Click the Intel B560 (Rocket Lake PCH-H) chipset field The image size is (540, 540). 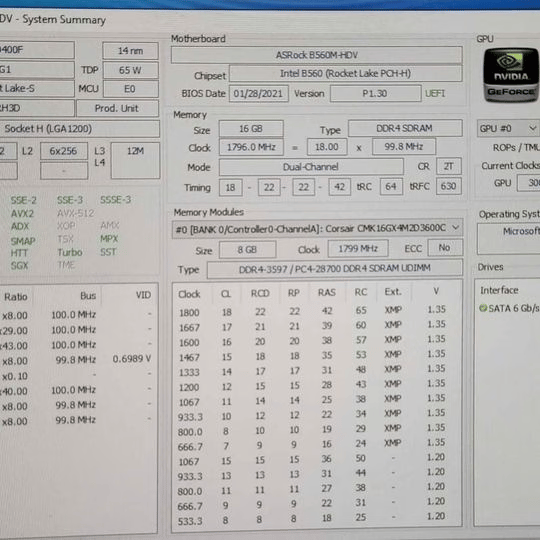[x=345, y=74]
